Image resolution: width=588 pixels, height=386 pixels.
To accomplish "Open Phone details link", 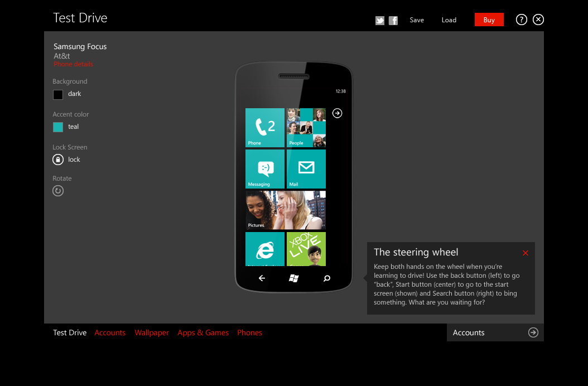I will pyautogui.click(x=73, y=64).
